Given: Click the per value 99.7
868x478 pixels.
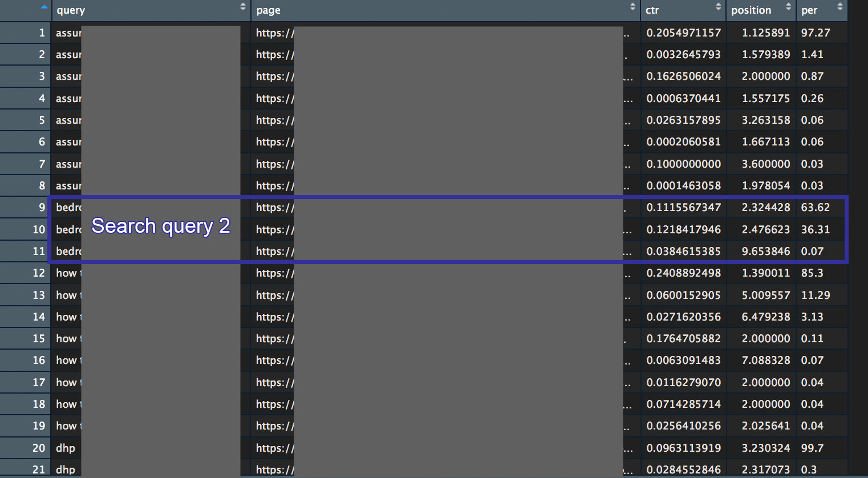Looking at the screenshot, I should [812, 448].
